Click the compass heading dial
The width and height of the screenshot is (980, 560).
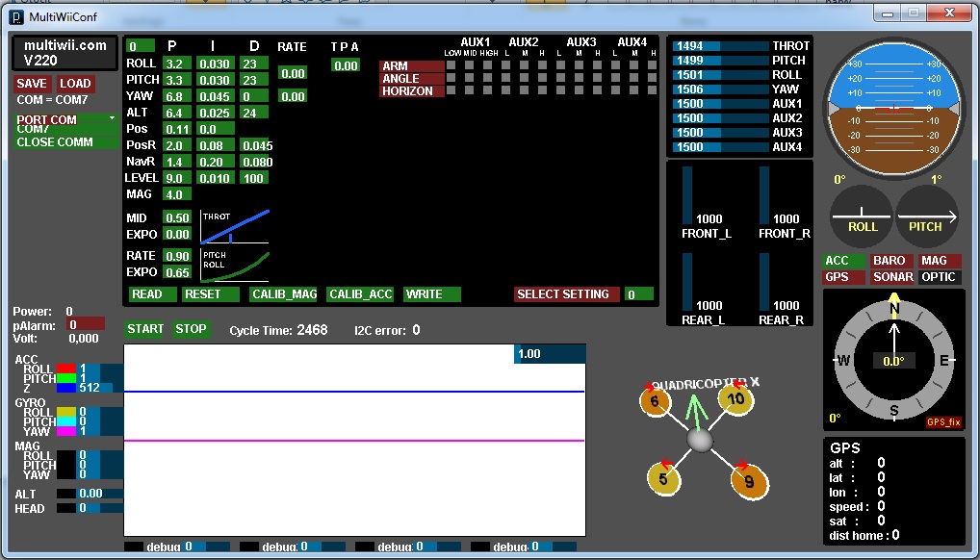click(893, 360)
